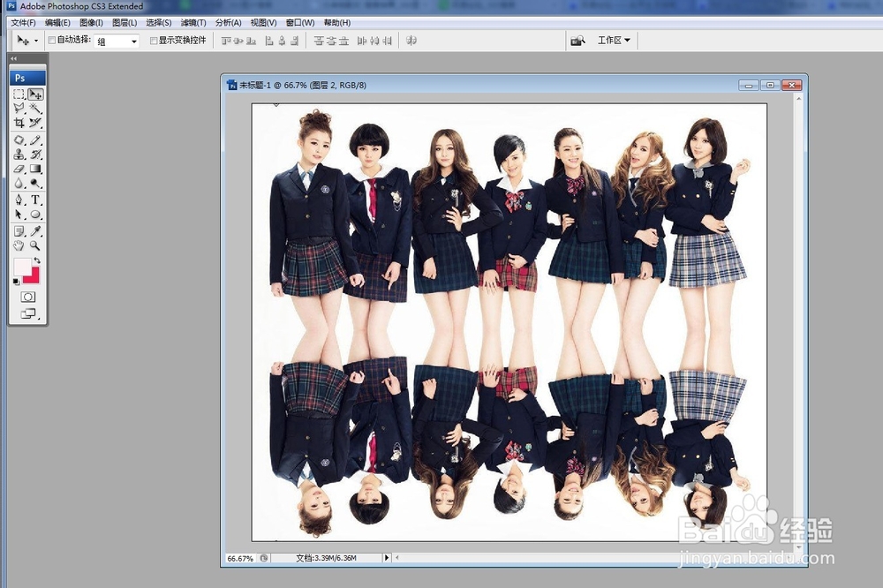Viewport: 883px width, 588px height.
Task: Open the 图层(L) menu
Action: tap(125, 23)
